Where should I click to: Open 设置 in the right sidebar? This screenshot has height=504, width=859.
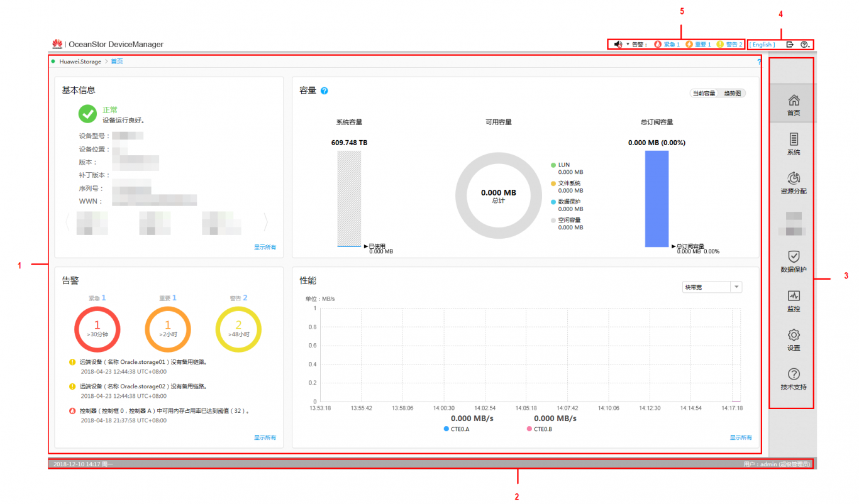(x=794, y=339)
